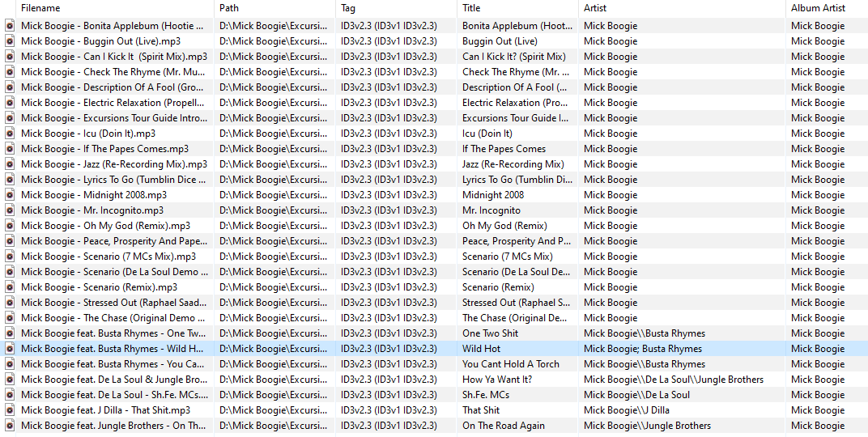Click the file icon for Peace, Prosperity row
This screenshot has height=437, width=868.
pos(10,241)
